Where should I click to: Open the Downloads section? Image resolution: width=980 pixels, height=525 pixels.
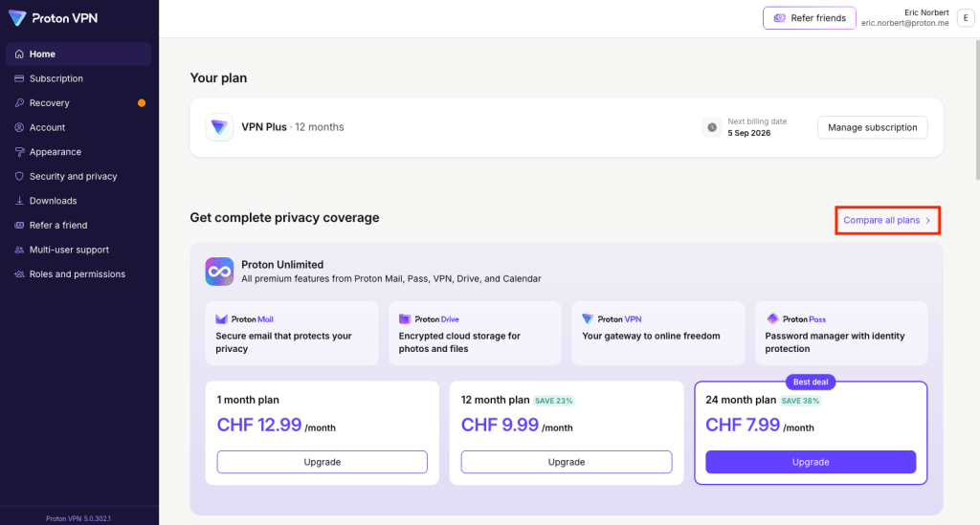click(78, 201)
